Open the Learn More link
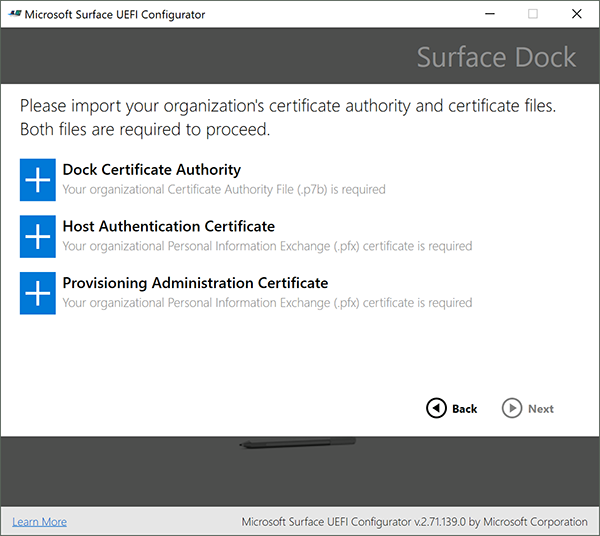The image size is (600, 536). 39,522
